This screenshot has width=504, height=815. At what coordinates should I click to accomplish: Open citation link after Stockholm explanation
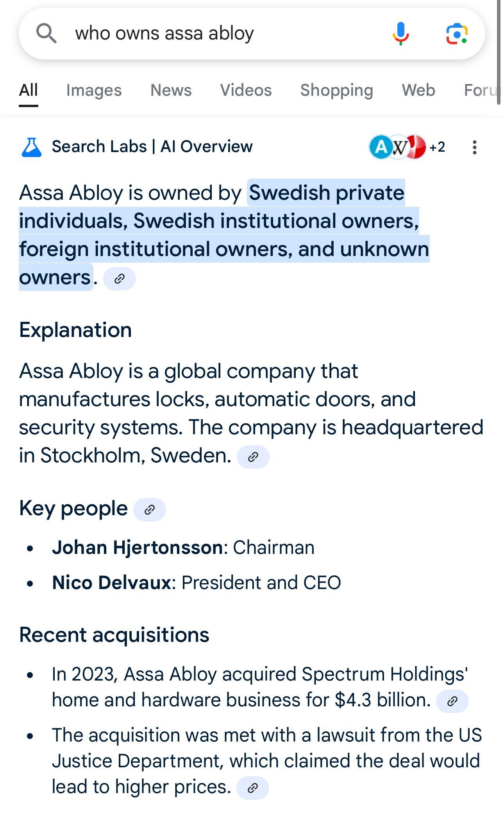254,457
